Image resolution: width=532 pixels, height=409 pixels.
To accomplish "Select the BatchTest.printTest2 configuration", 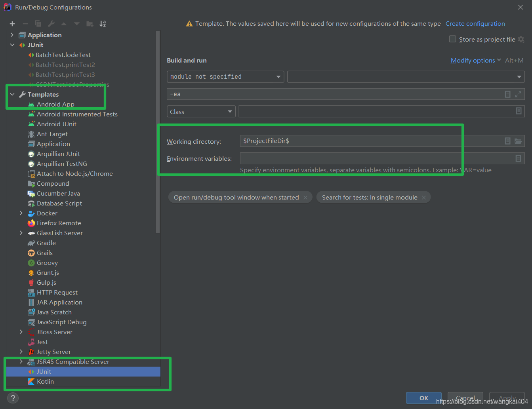I will coord(65,65).
